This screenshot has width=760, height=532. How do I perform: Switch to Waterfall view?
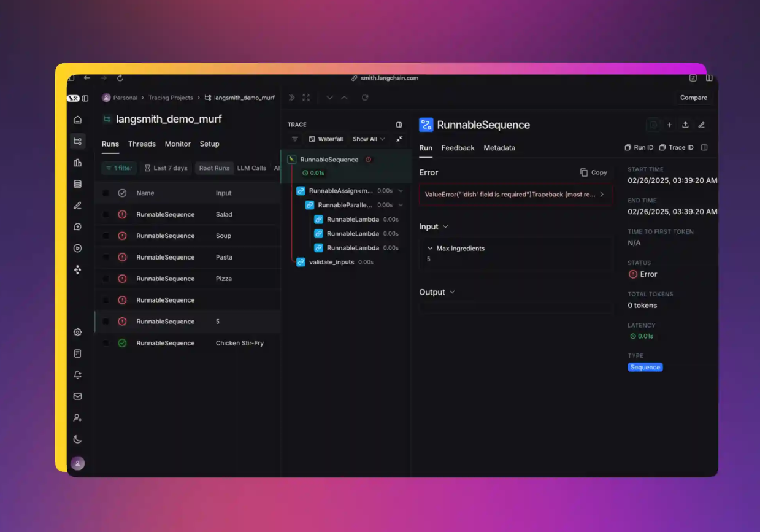(326, 139)
